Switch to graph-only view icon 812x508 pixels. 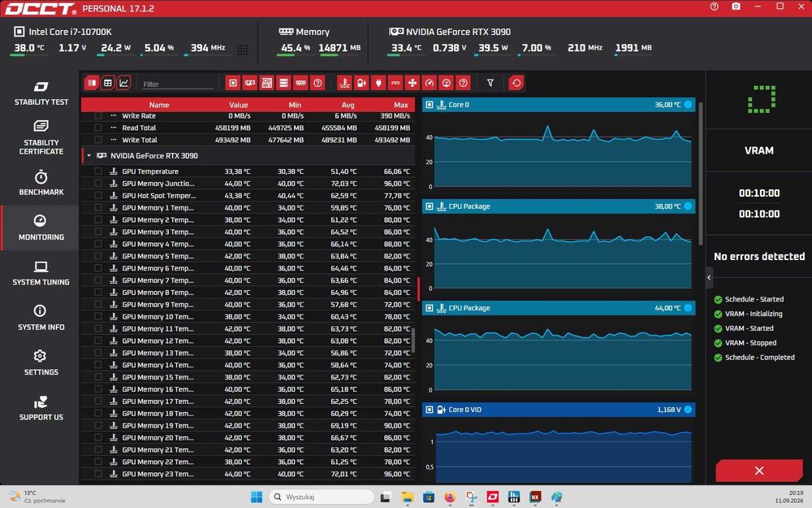pyautogui.click(x=123, y=83)
